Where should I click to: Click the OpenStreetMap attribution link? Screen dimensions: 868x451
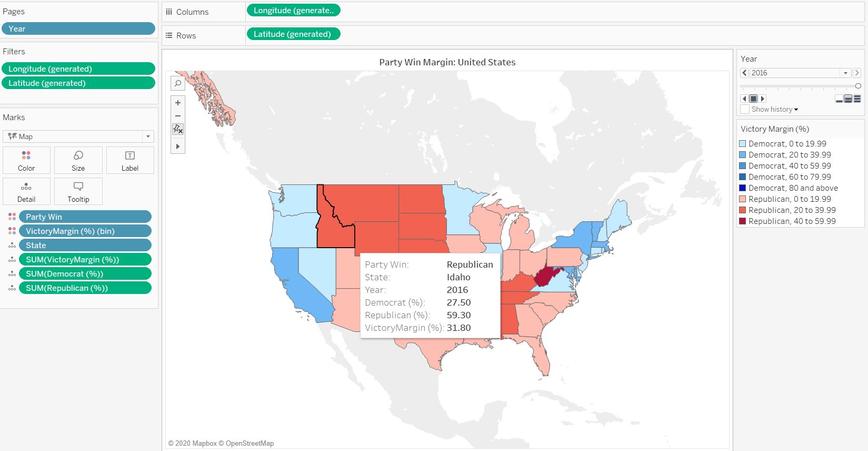pos(250,443)
